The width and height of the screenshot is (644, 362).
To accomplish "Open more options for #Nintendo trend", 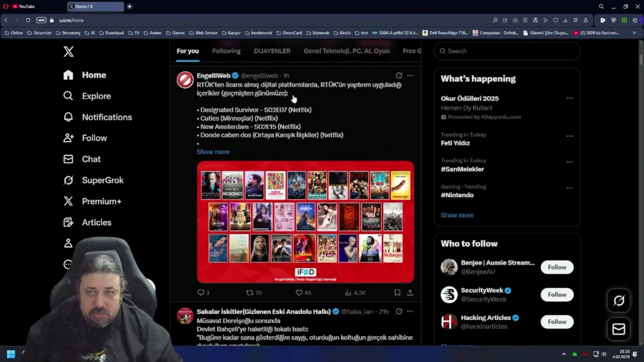I will point(569,188).
